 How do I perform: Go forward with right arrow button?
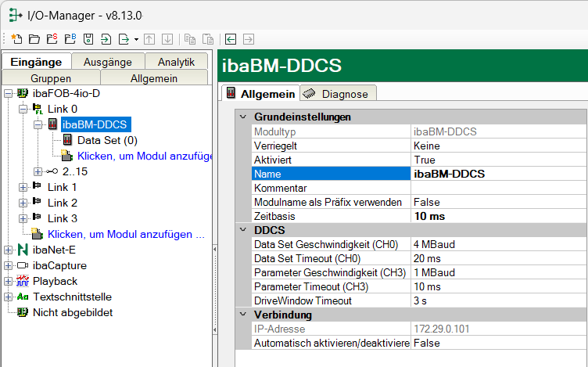(249, 39)
